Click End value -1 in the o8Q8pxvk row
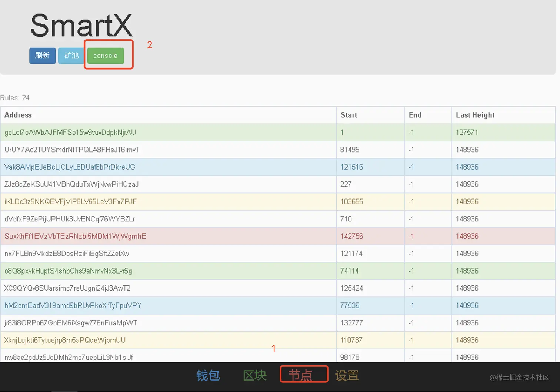The width and height of the screenshot is (560, 392). (x=411, y=271)
